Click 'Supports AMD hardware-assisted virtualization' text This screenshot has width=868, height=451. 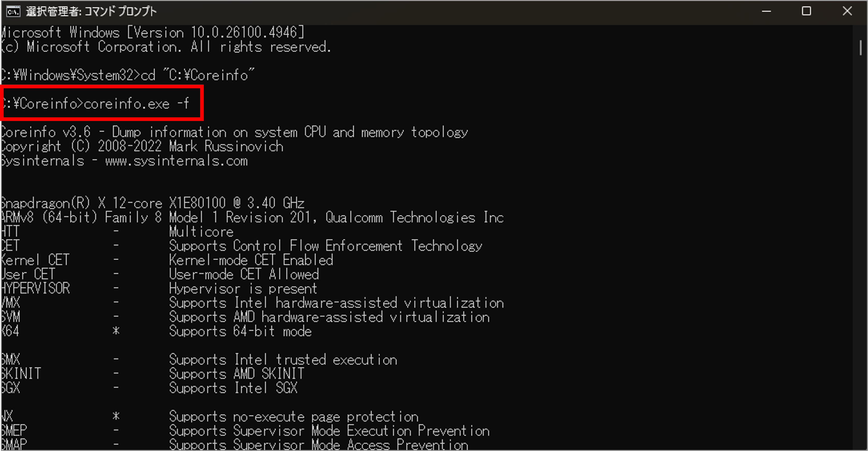coord(329,317)
